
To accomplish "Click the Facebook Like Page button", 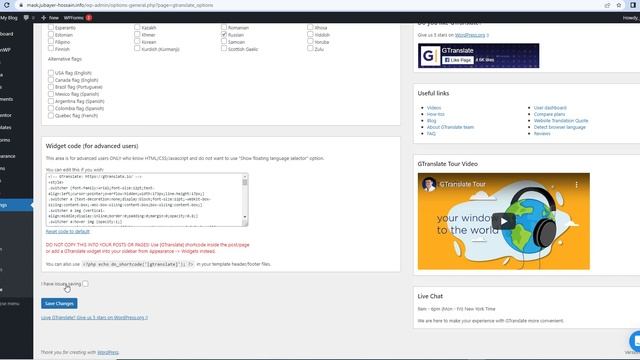I will click(x=458, y=60).
